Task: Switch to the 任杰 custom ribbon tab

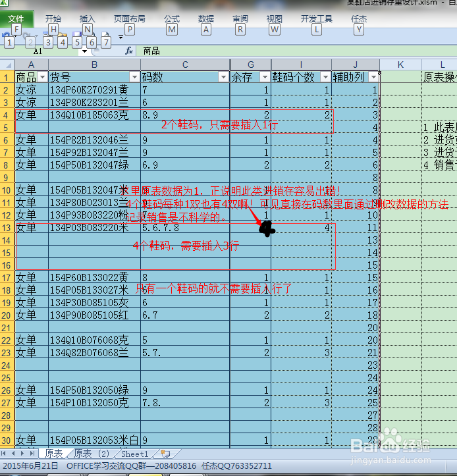Action: 359,19
